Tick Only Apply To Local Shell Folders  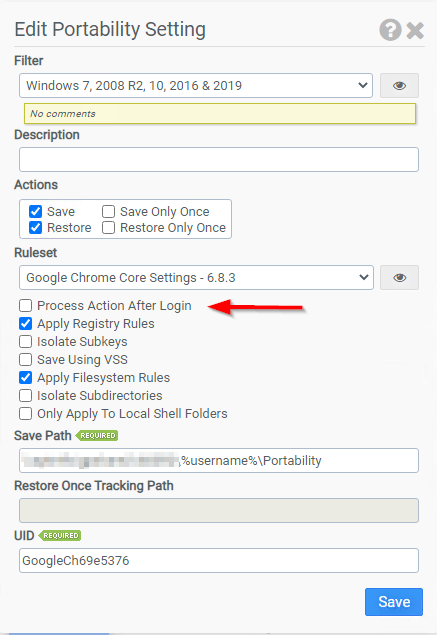coord(26,413)
